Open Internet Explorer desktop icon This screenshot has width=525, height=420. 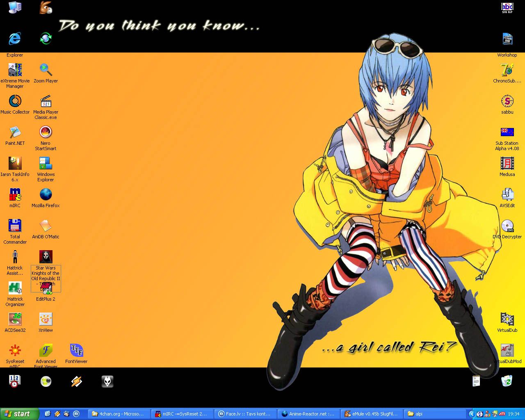coord(15,39)
